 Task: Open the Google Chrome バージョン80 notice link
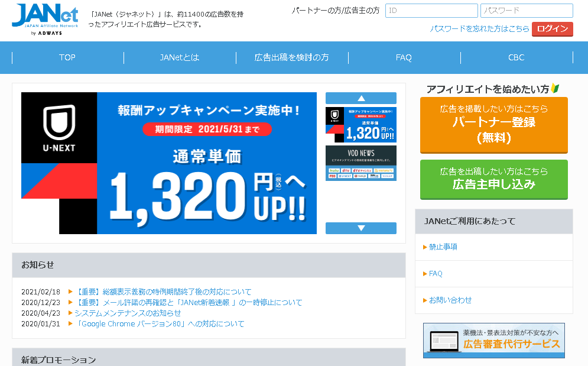160,323
